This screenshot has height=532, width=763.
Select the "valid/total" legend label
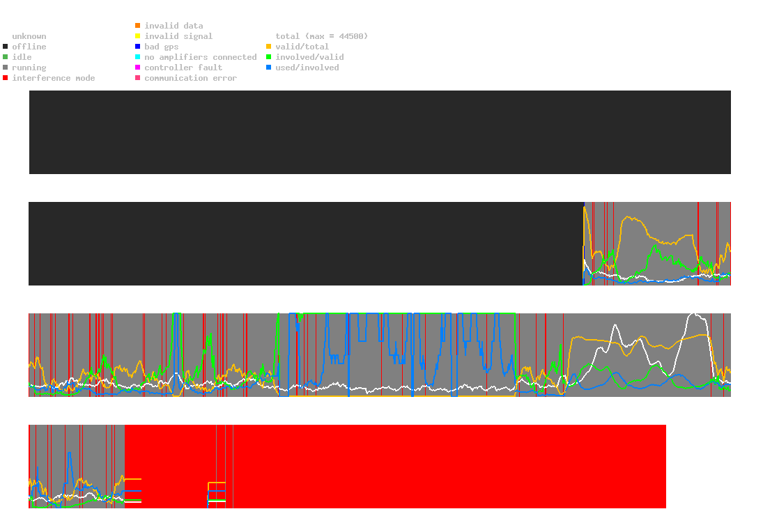point(302,47)
